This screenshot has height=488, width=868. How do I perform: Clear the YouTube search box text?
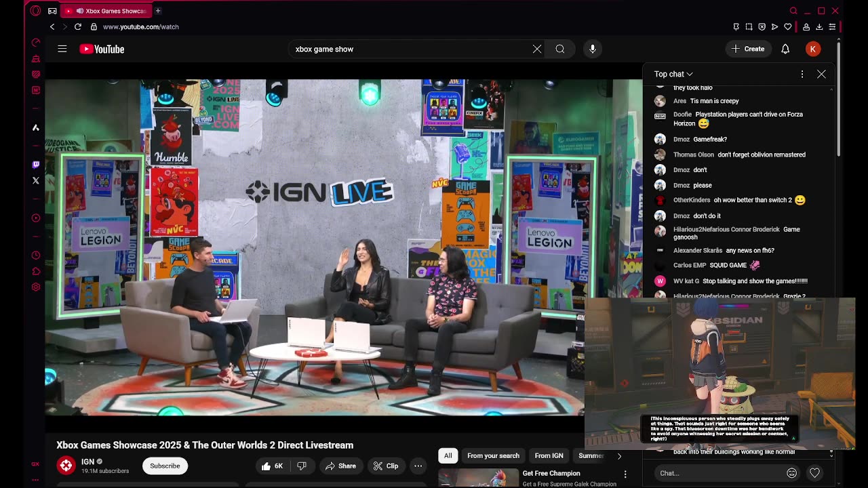[x=537, y=49]
